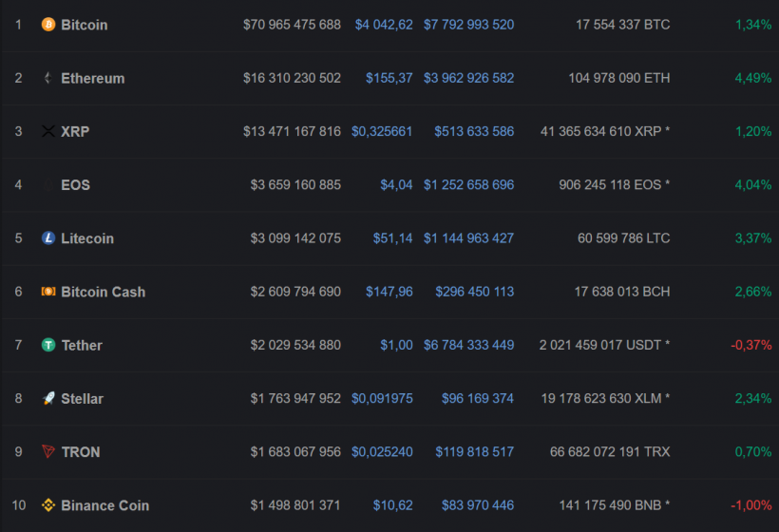Click the Tether green logo icon
Image resolution: width=779 pixels, height=532 pixels.
pos(48,345)
